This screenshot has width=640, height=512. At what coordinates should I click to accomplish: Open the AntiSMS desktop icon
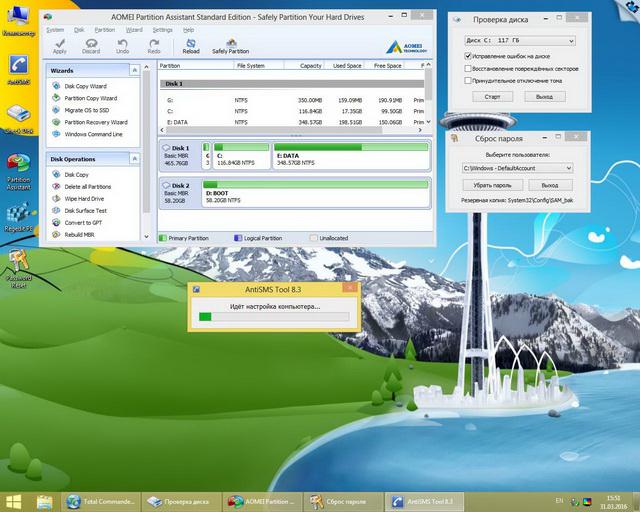pyautogui.click(x=18, y=69)
